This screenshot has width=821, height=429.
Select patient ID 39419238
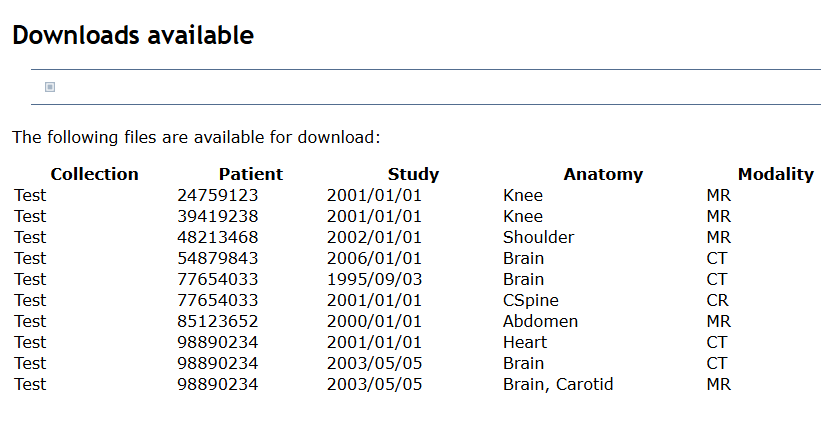(218, 216)
